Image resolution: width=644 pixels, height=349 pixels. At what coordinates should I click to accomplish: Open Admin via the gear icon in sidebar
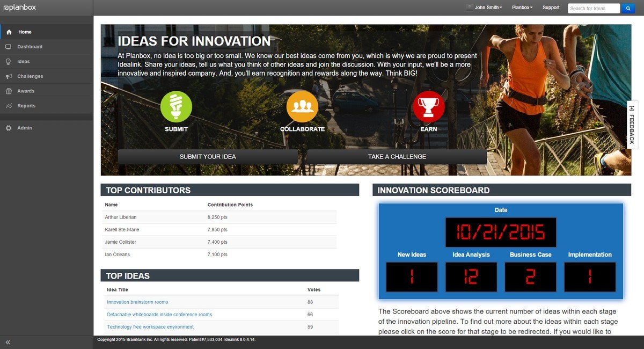[x=9, y=128]
